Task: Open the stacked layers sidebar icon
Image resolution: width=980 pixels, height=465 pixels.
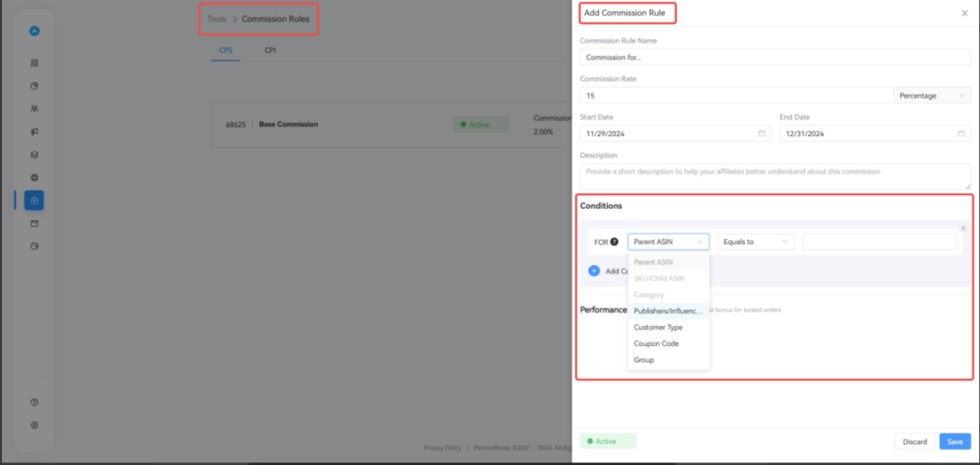Action: point(34,154)
